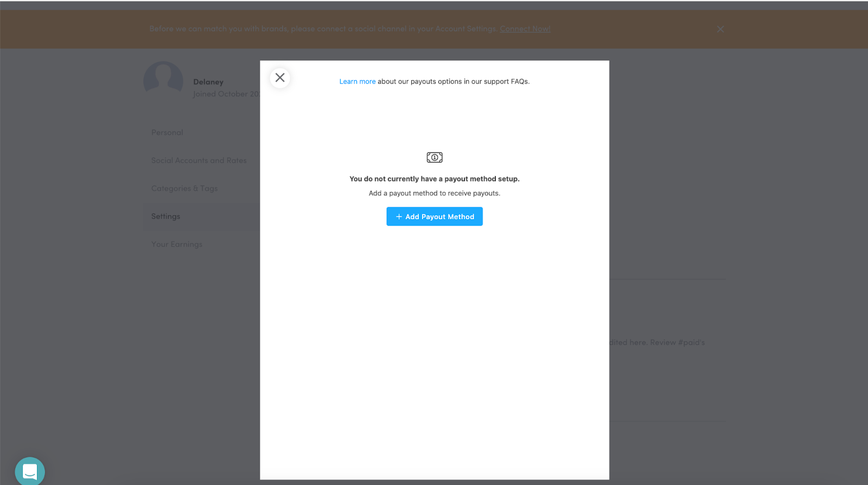
Task: Dismiss the social channel banner
Action: tap(720, 29)
